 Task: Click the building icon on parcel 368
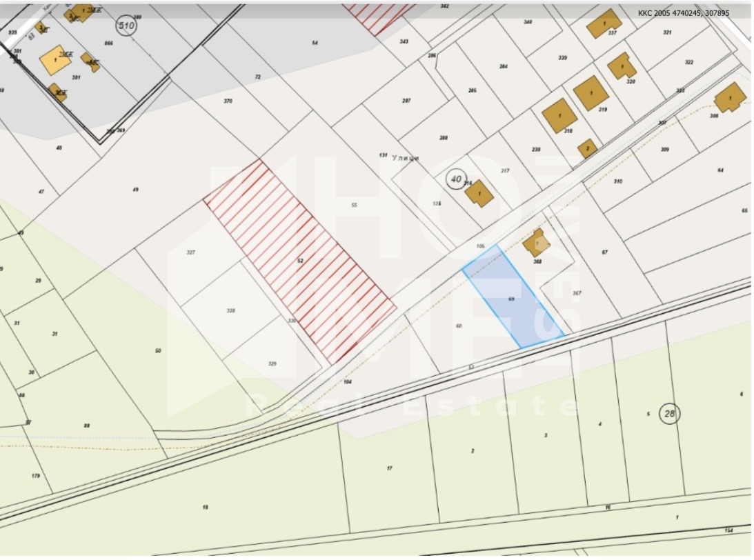tap(535, 243)
